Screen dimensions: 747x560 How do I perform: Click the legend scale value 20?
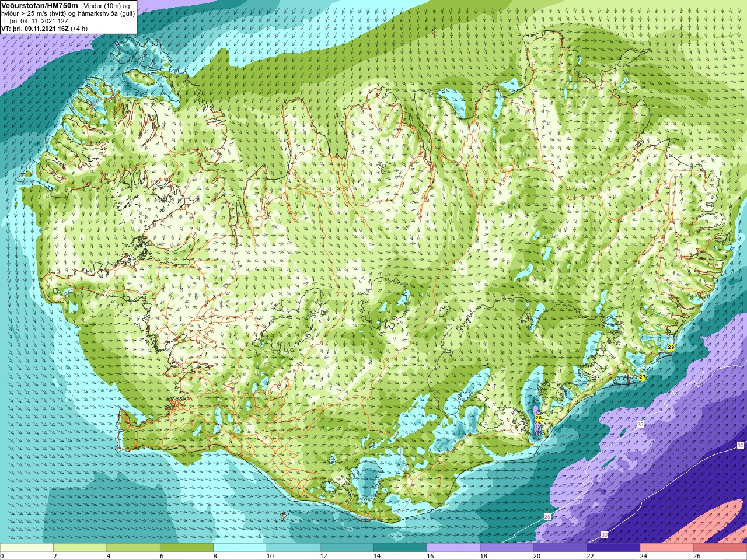coord(537,556)
